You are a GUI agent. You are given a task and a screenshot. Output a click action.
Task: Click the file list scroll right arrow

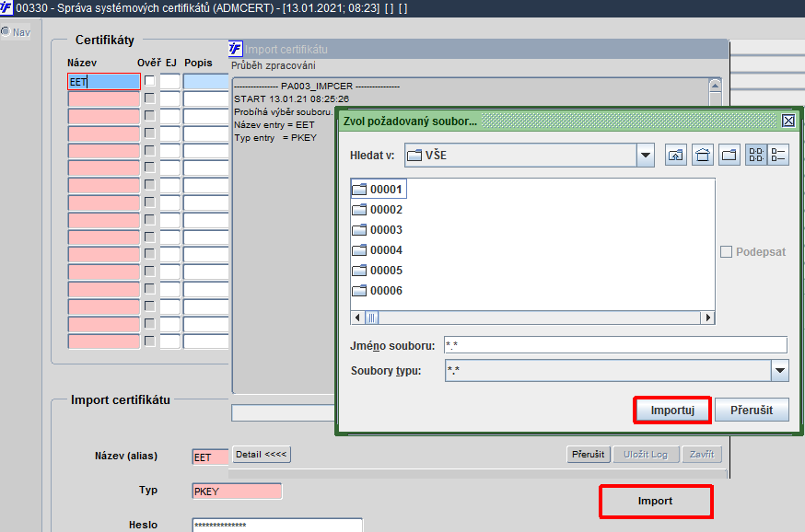tap(708, 318)
